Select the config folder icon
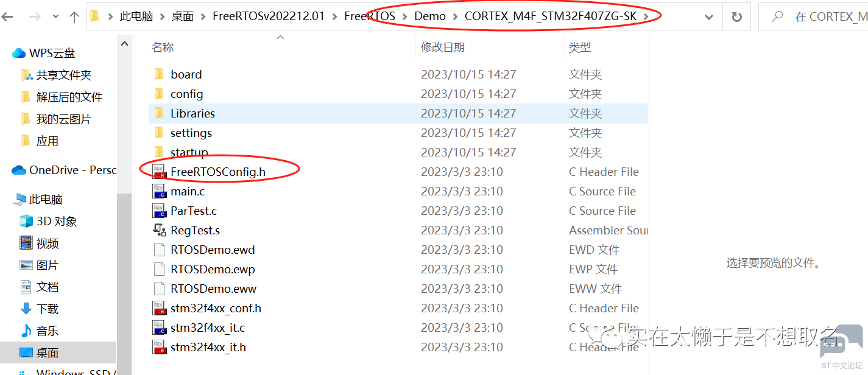This screenshot has height=375, width=868. tap(160, 94)
